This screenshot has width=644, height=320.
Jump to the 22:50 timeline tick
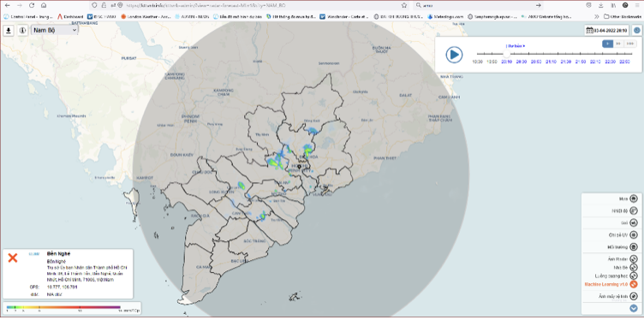point(624,62)
